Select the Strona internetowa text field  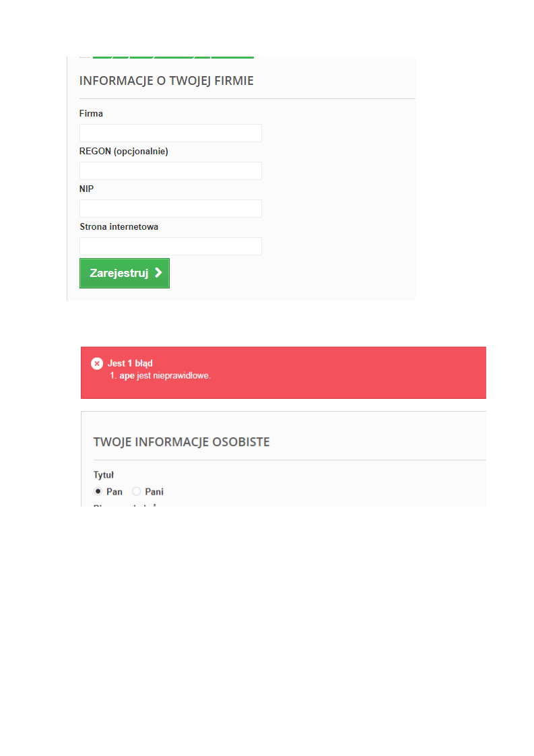(170, 246)
